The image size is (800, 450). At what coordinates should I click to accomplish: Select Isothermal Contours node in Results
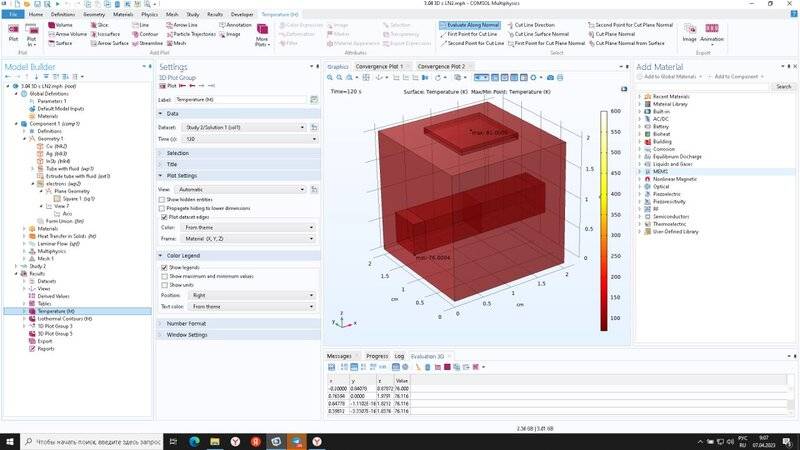coord(64,318)
